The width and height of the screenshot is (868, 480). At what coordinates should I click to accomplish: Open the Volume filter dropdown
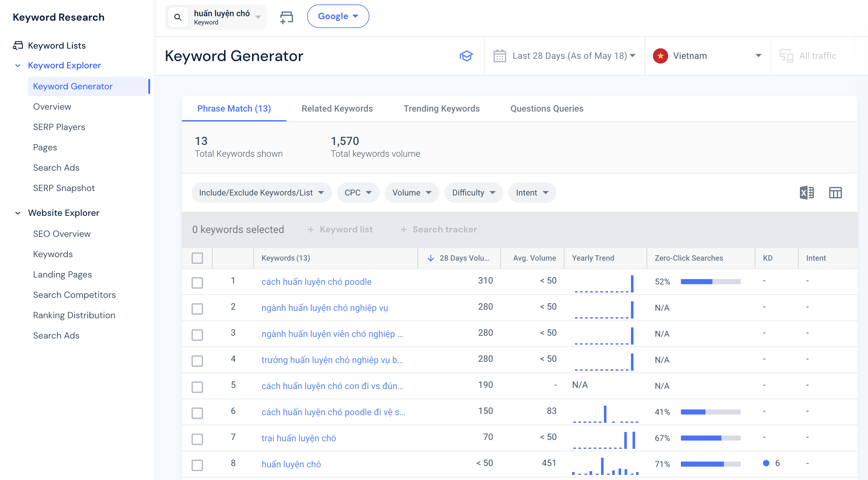(412, 193)
